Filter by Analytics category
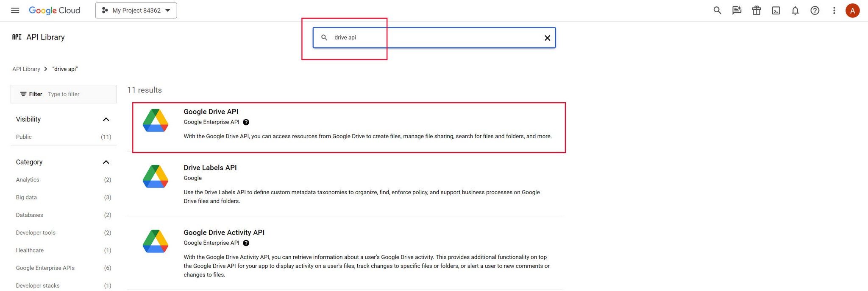This screenshot has height=291, width=868. [x=64, y=179]
